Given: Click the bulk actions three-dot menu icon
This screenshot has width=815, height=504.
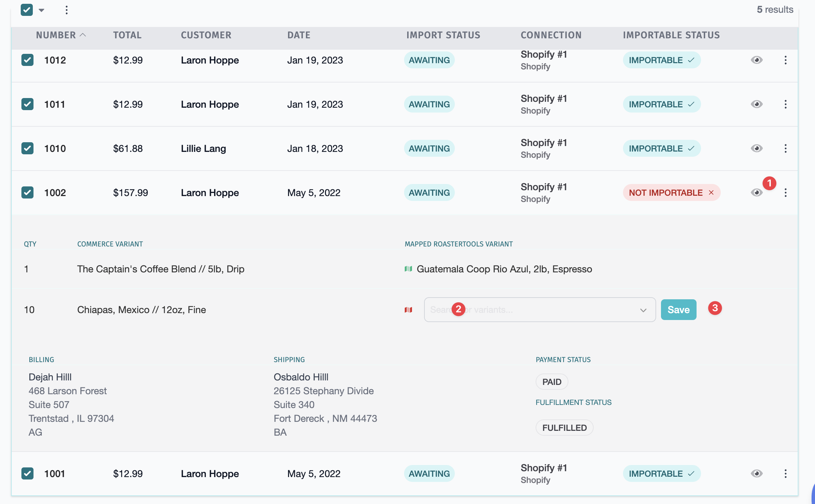Looking at the screenshot, I should click(67, 10).
